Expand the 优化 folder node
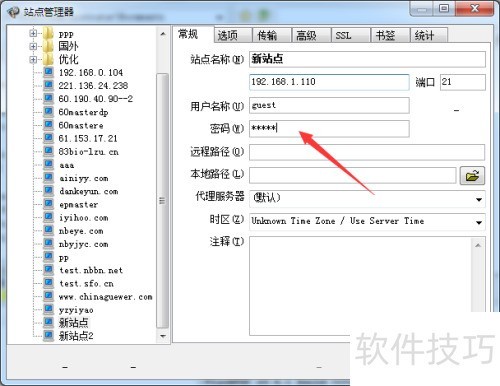The image size is (500, 386). pyautogui.click(x=33, y=60)
